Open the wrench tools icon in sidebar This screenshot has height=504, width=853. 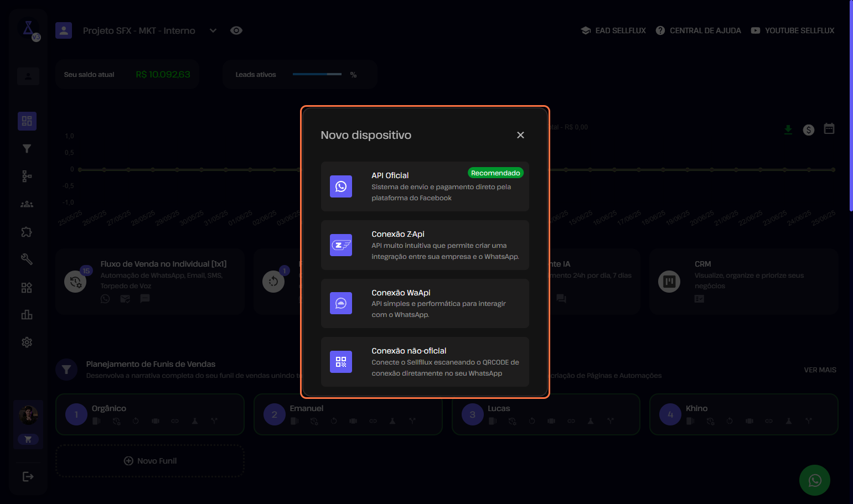click(27, 259)
